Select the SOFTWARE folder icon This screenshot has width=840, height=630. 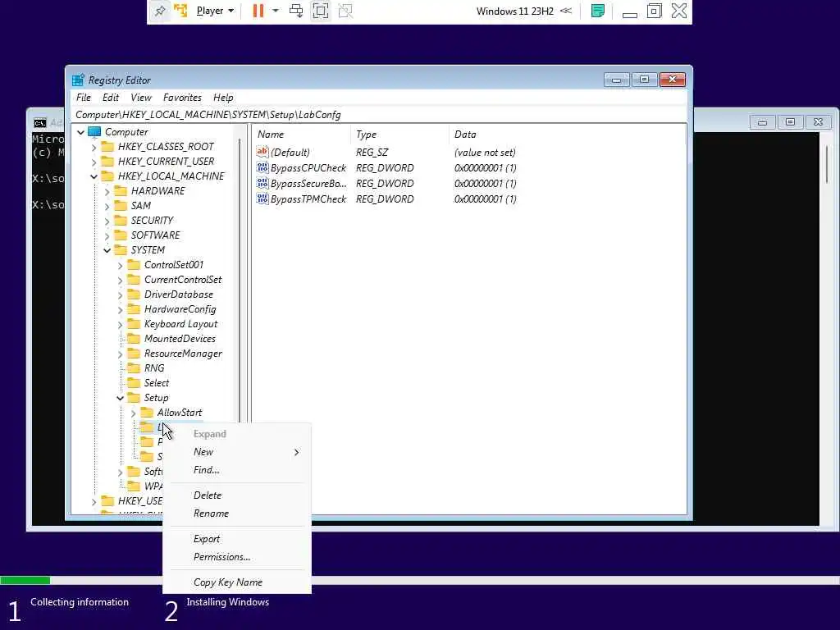(121, 235)
